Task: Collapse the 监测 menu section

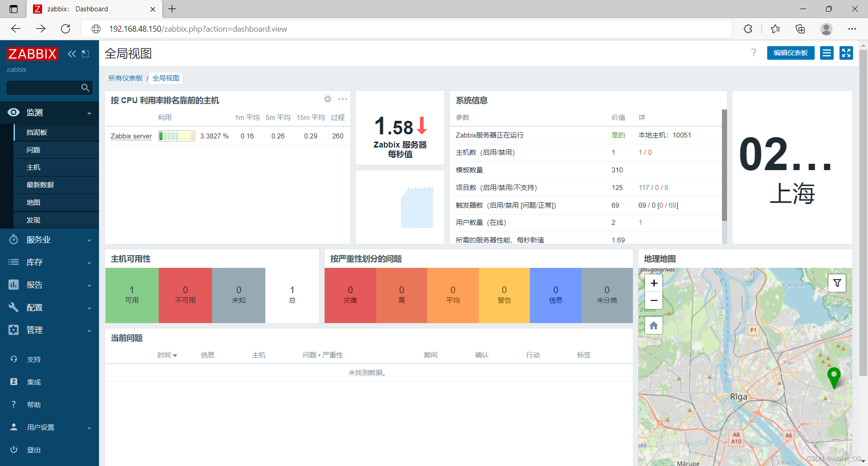Action: coord(89,113)
